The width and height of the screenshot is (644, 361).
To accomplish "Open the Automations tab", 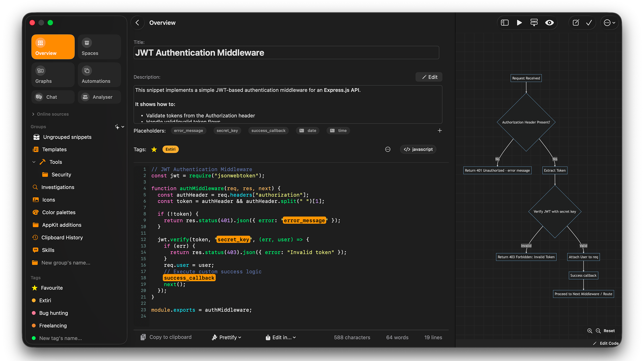I will pyautogui.click(x=99, y=75).
